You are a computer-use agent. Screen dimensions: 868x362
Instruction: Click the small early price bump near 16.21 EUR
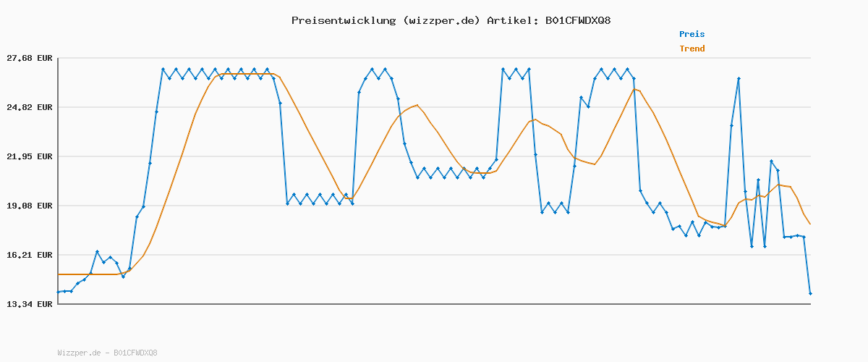click(x=98, y=252)
